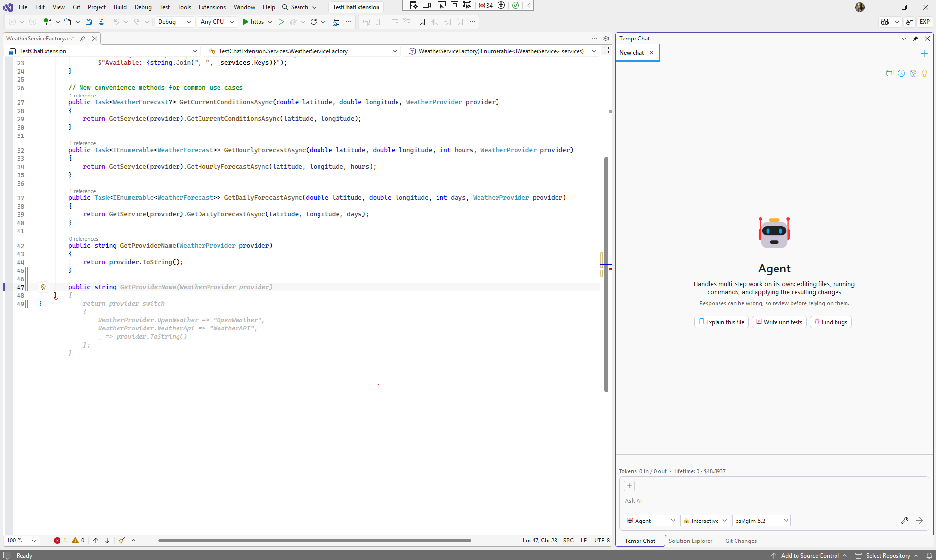Click Write unit tests button
This screenshot has height=560, width=936.
pos(779,322)
